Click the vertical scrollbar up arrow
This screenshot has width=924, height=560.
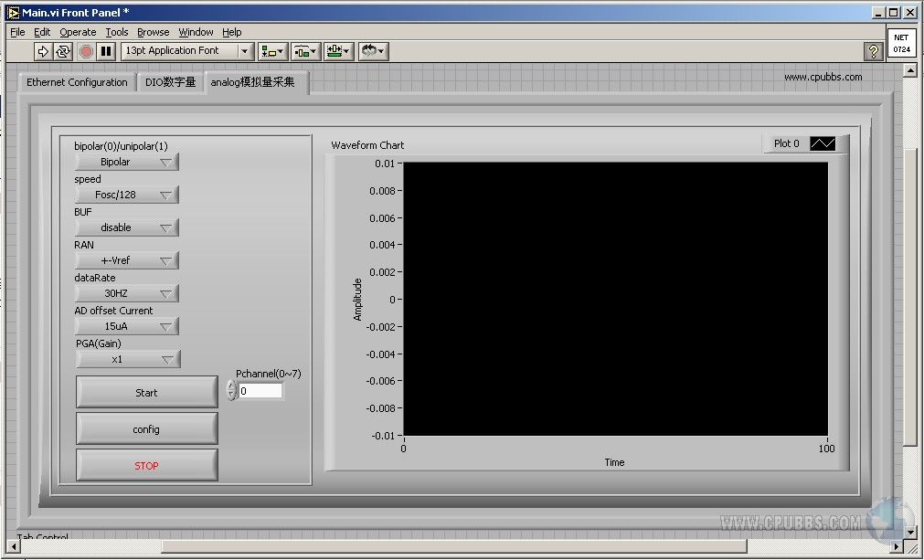(x=909, y=70)
